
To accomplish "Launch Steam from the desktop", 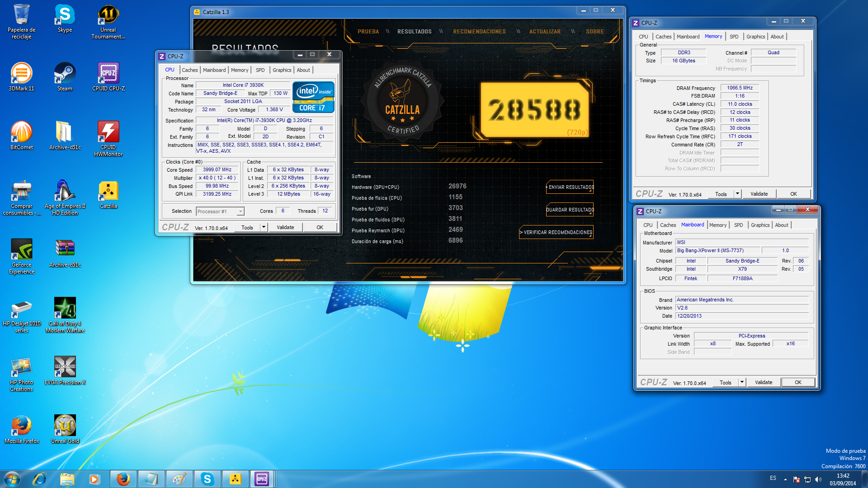I will [65, 77].
